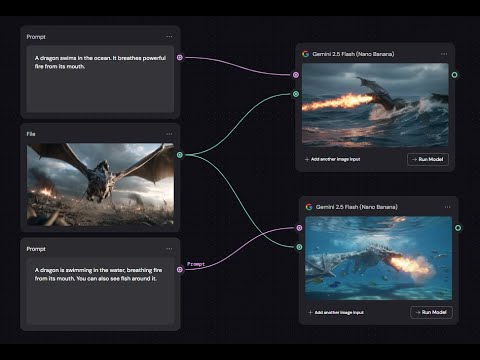Click the Google logo on the lower Gemini node
Viewport: 480px width, 360px height.
pos(309,207)
